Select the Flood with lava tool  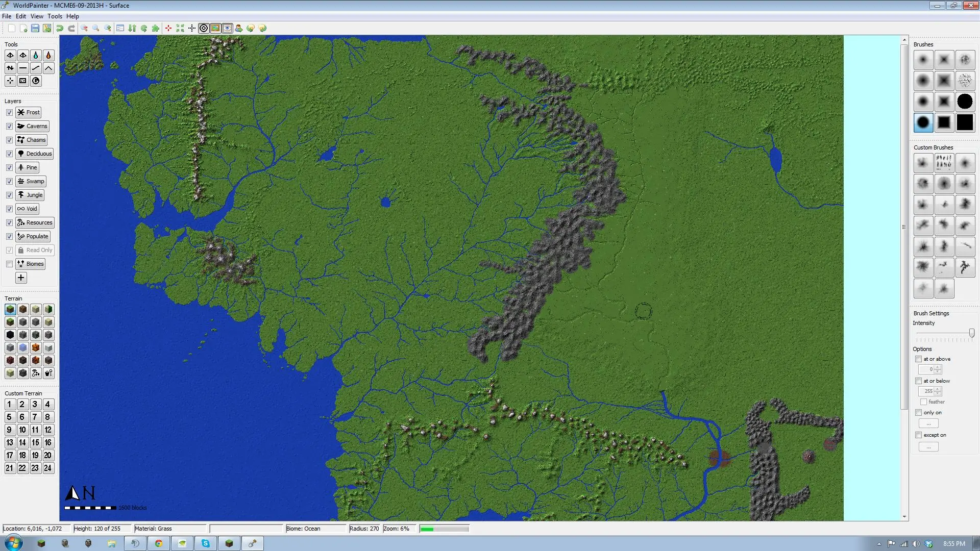tap(48, 55)
